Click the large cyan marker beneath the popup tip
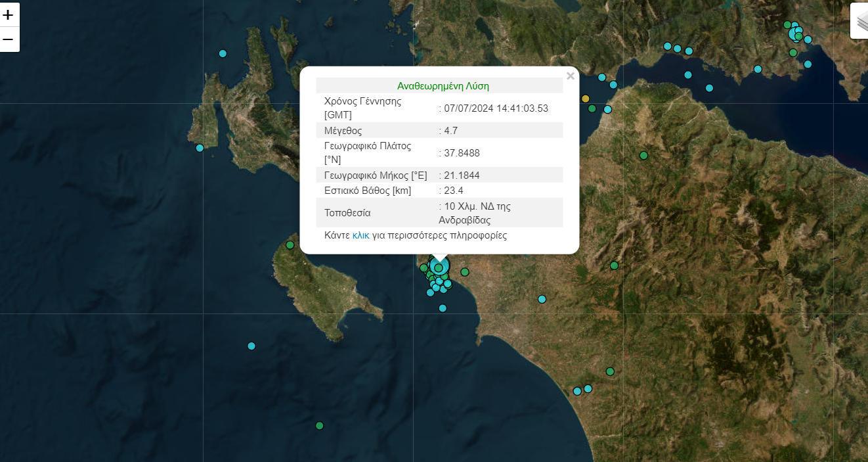The image size is (868, 462). pyautogui.click(x=439, y=267)
